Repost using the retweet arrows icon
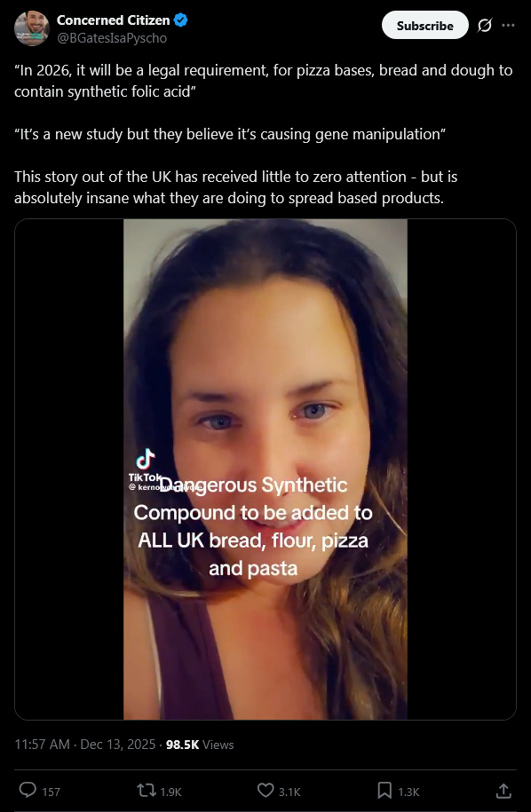 click(x=146, y=790)
